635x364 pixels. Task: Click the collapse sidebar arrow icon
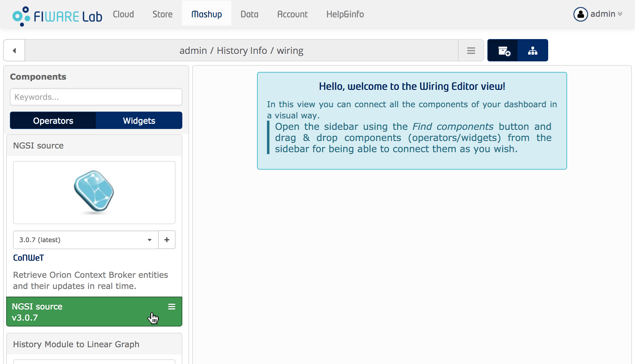pyautogui.click(x=14, y=50)
